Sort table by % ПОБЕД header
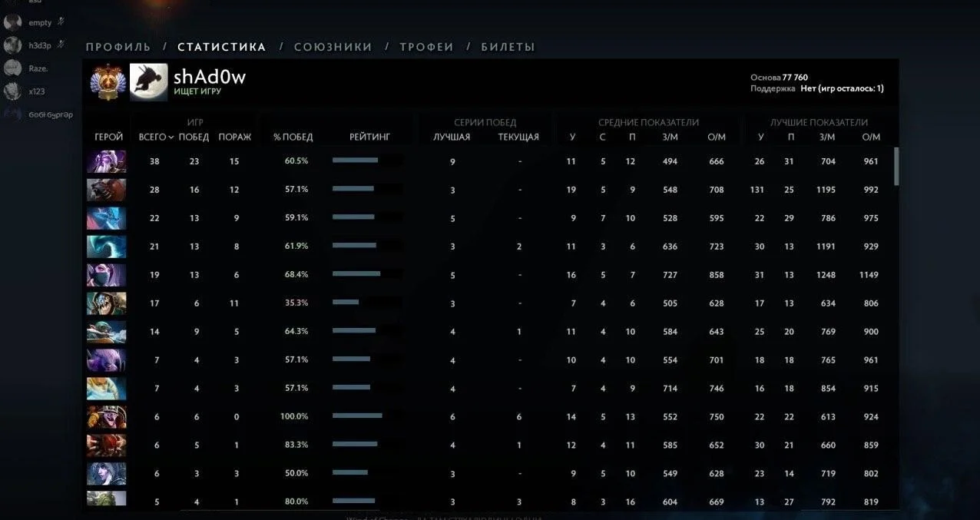This screenshot has height=520, width=980. tap(293, 137)
